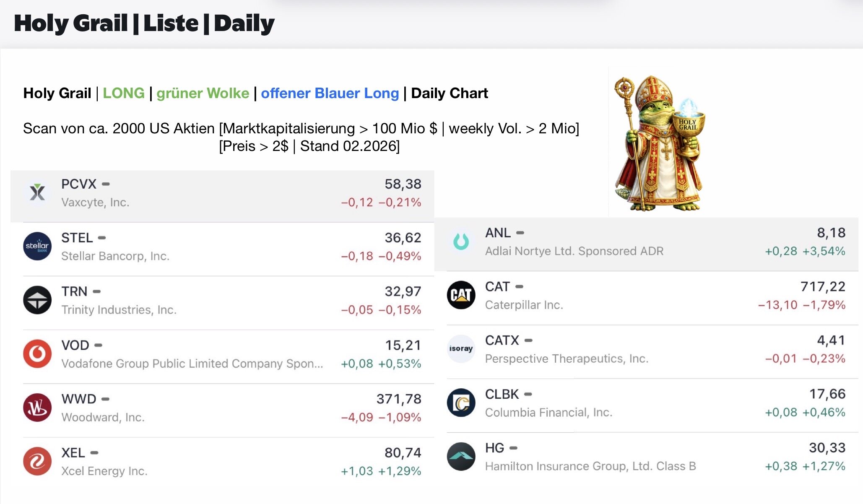Click the Hamilton Insurance logo icon
Image resolution: width=863 pixels, height=504 pixels.
(461, 456)
